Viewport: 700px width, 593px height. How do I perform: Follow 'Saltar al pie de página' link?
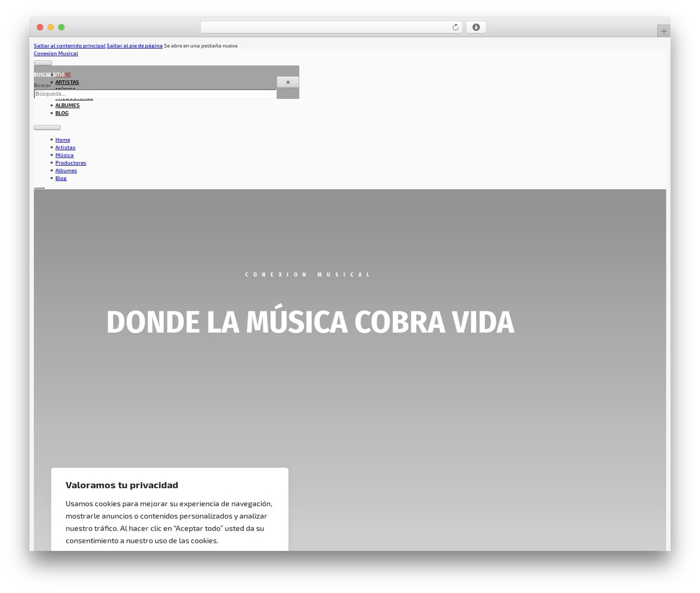click(x=135, y=46)
